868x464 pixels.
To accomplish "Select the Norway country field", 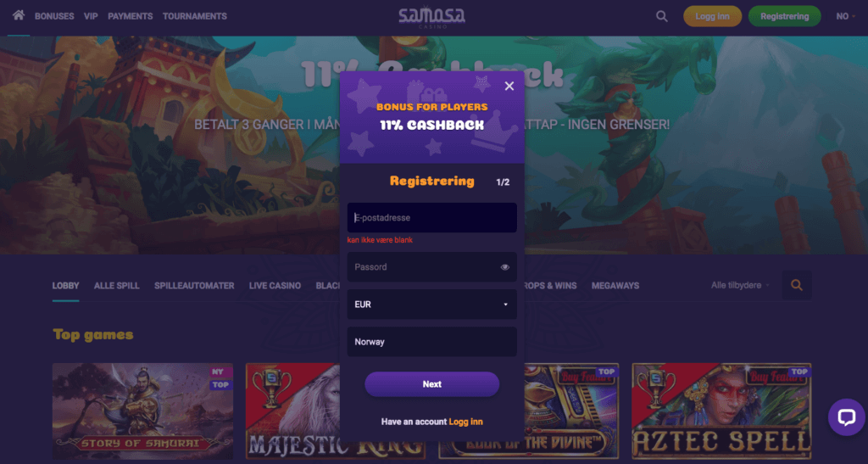I will pyautogui.click(x=431, y=342).
